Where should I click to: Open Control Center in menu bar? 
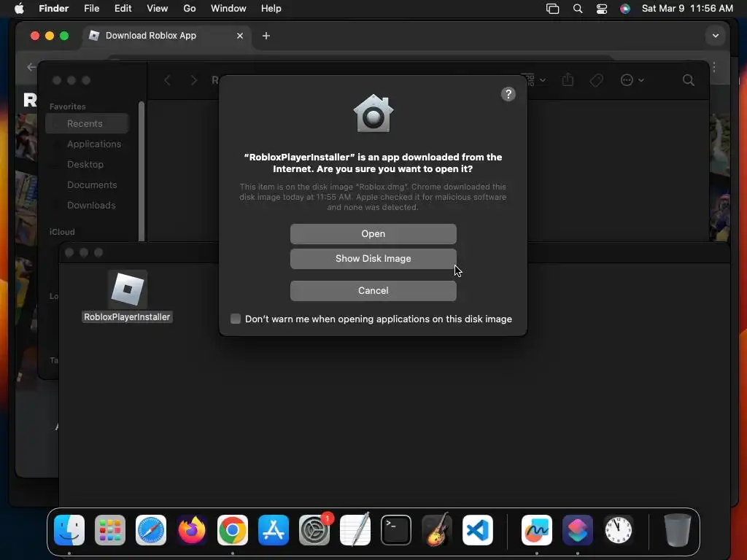click(x=602, y=9)
